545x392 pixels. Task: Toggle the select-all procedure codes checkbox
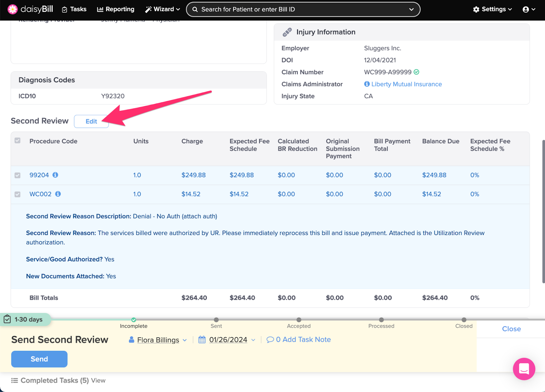pyautogui.click(x=18, y=141)
